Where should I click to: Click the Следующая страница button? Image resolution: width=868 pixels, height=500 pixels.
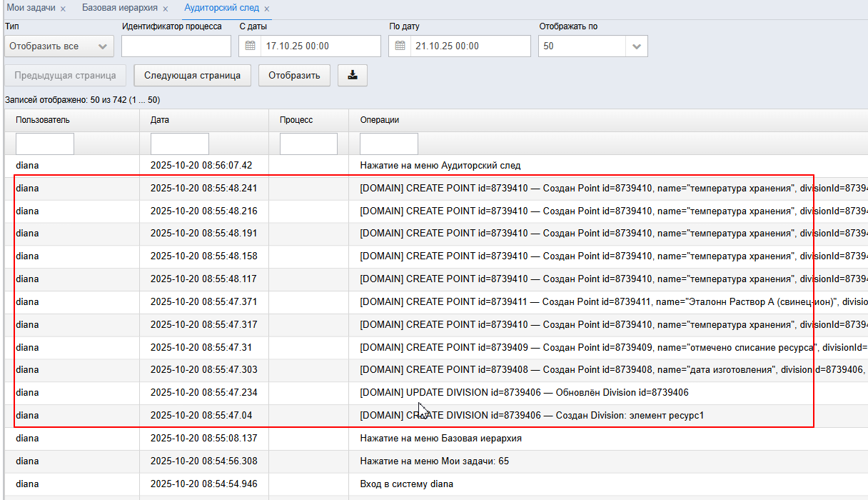coord(193,75)
